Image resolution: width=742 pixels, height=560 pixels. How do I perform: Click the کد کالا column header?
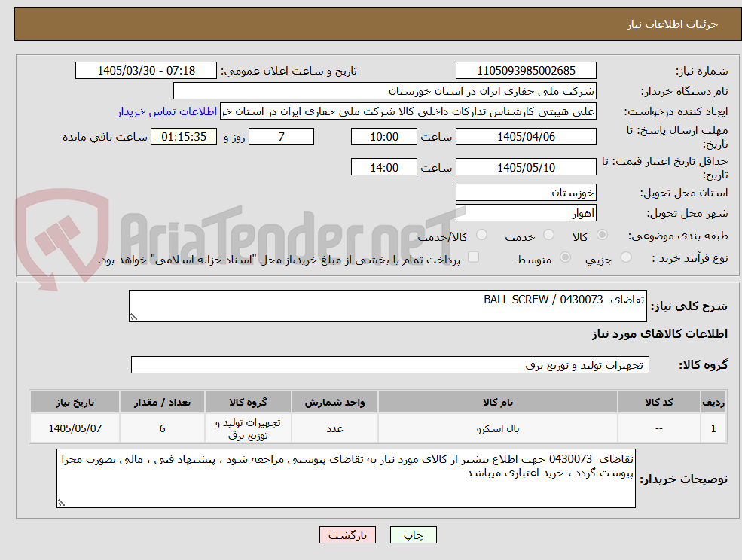pyautogui.click(x=658, y=403)
